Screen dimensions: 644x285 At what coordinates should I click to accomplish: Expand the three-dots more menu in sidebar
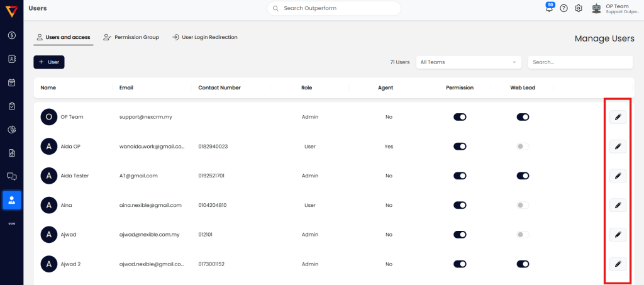pos(11,223)
